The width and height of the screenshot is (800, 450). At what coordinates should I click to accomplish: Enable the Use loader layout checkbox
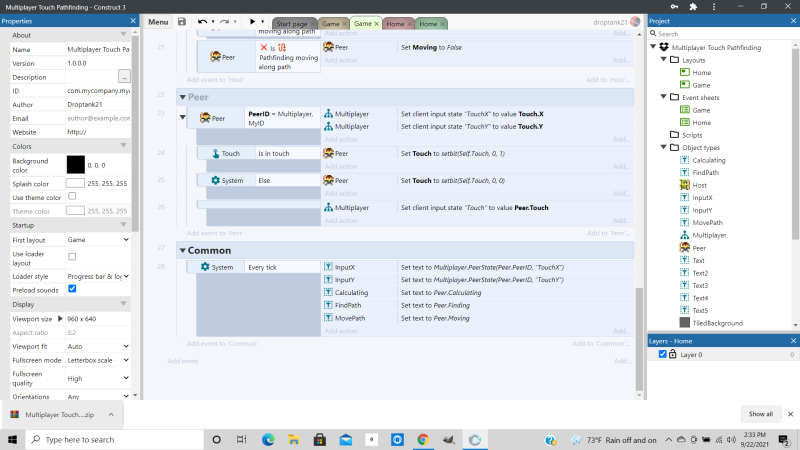pos(72,257)
